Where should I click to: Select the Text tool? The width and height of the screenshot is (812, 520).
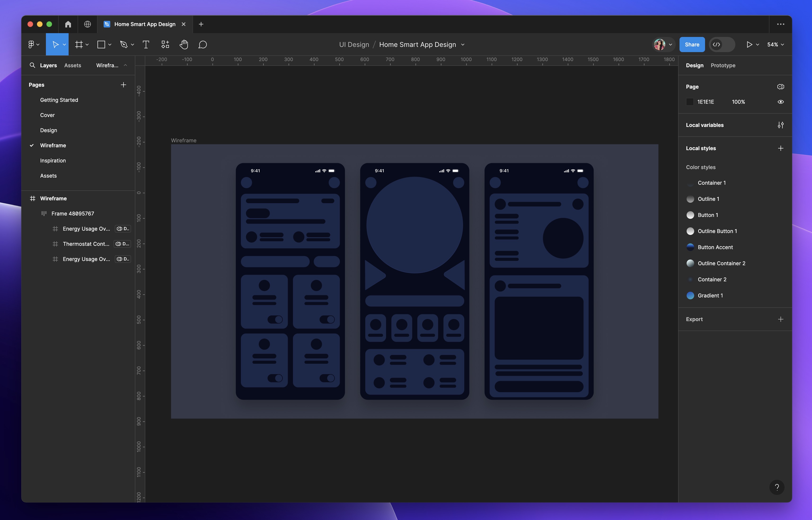point(146,44)
